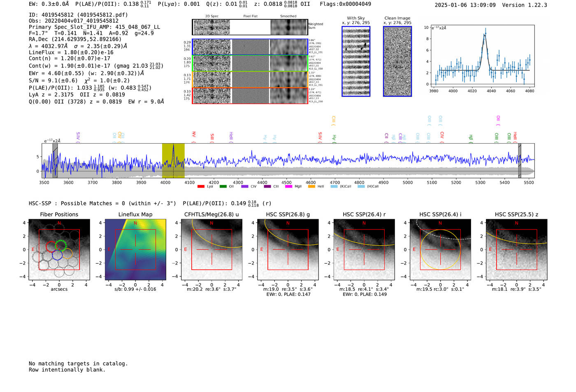The width and height of the screenshot is (576, 392).
Task: Select the (H)CaII legend swatch
Action: (361, 186)
